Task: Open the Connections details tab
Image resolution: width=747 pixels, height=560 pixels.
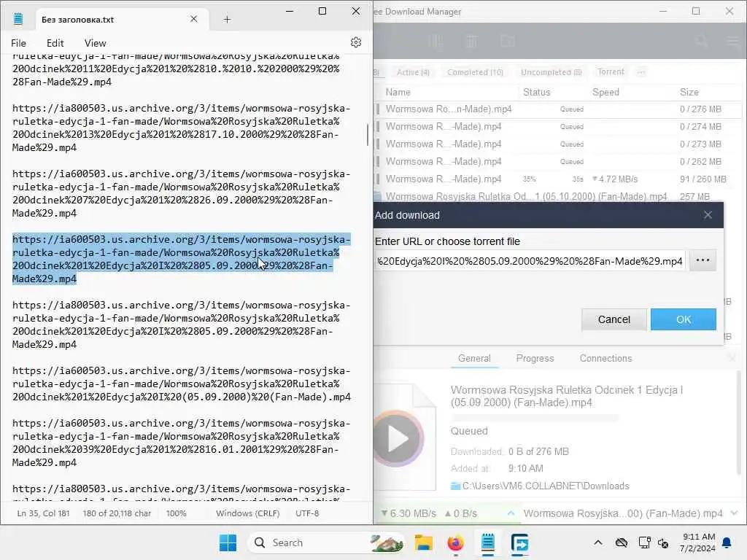Action: [x=605, y=358]
